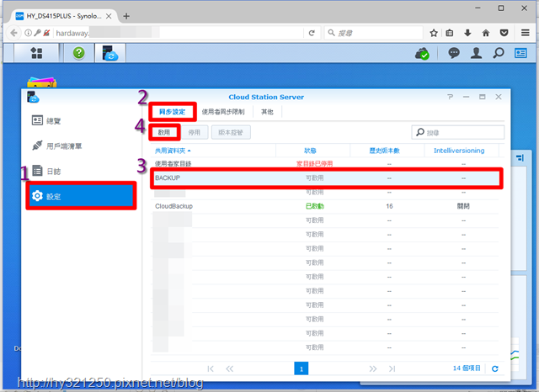Click 已啟動 status of CloudBackup
Viewport: 539px width, 392px height.
coord(315,206)
